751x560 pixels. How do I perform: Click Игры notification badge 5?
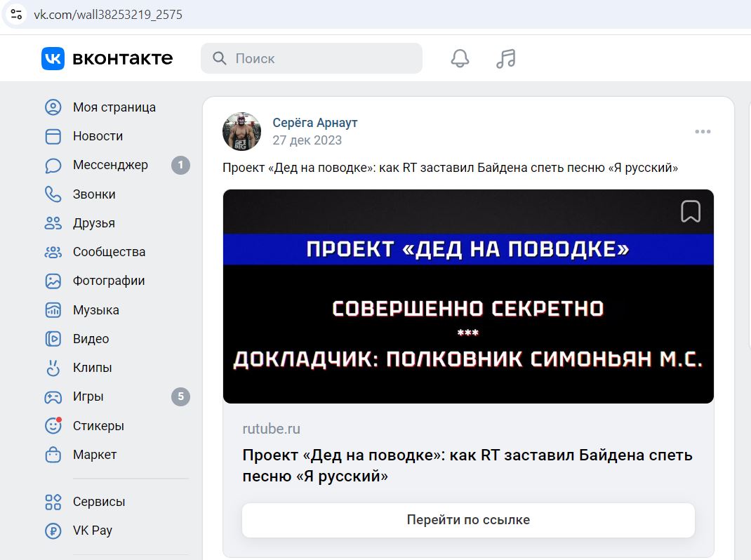[180, 396]
